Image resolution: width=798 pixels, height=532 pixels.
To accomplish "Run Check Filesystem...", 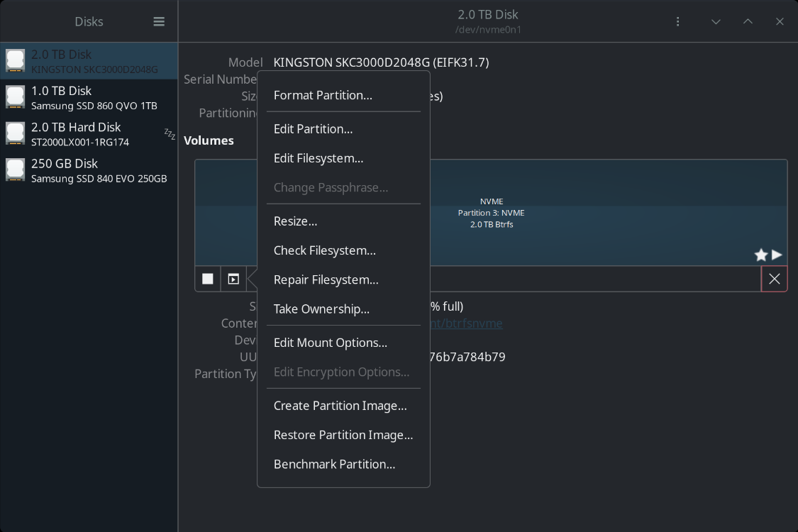I will [343, 250].
